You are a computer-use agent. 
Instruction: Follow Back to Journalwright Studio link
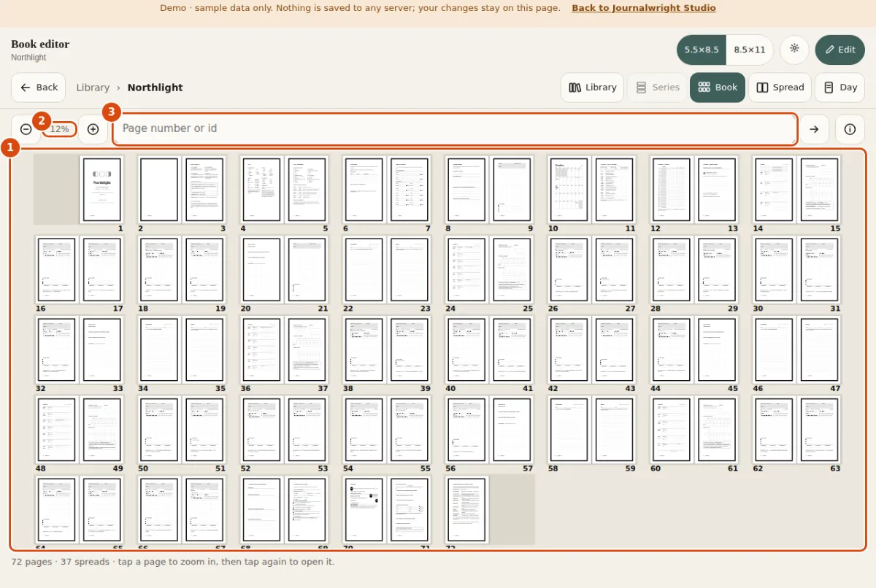[x=643, y=8]
